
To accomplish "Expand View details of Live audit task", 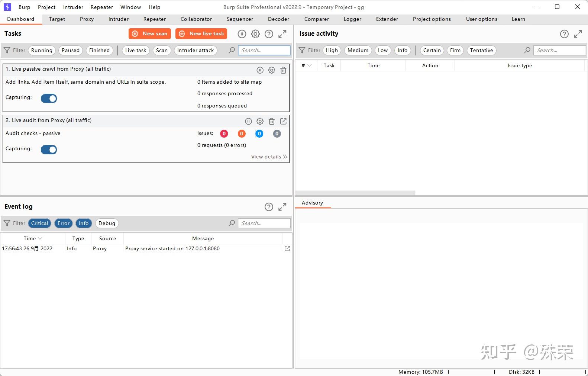I will pyautogui.click(x=269, y=157).
